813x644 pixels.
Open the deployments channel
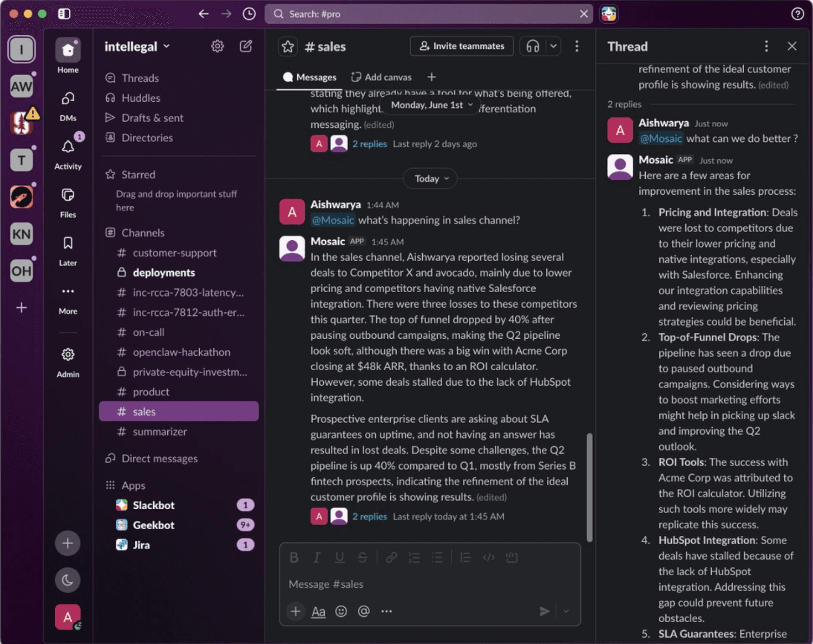(x=179, y=273)
